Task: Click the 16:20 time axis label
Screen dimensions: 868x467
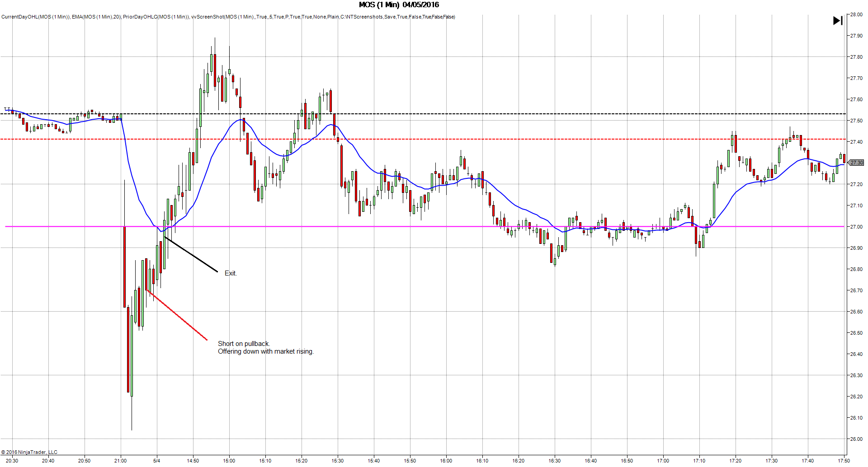Action: click(x=519, y=461)
